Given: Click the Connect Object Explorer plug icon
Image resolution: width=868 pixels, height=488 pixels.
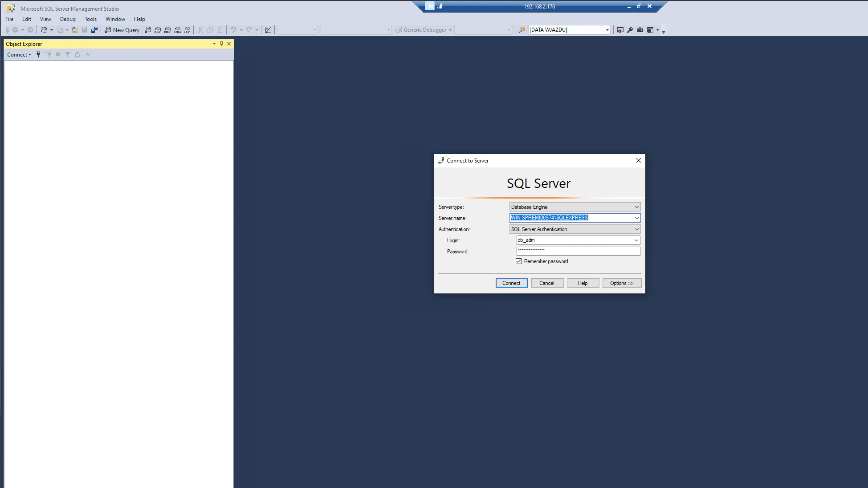Looking at the screenshot, I should click(38, 54).
